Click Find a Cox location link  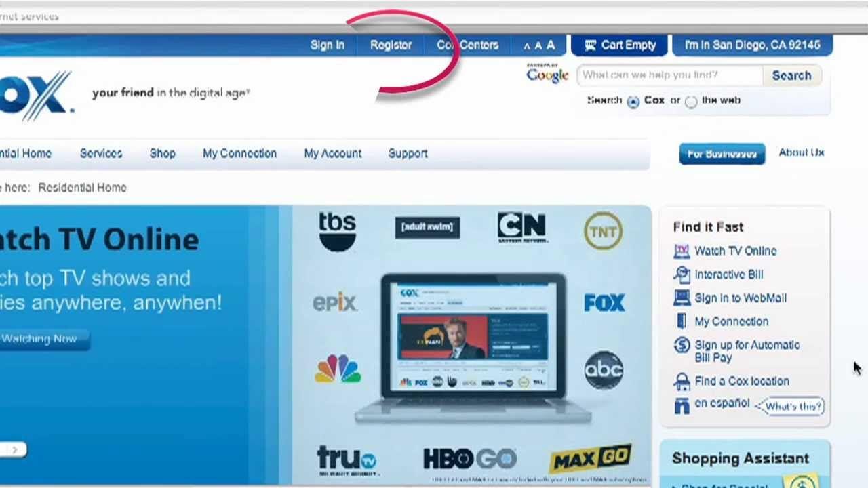[742, 382]
